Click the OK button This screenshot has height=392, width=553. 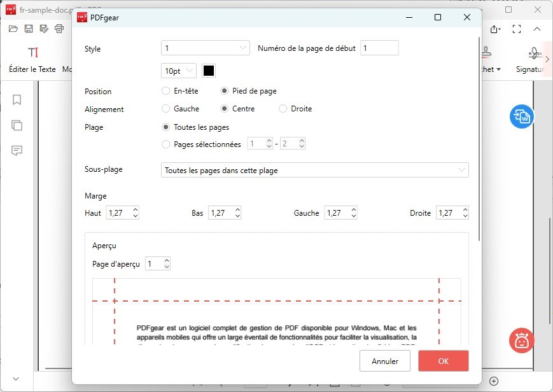pos(443,361)
